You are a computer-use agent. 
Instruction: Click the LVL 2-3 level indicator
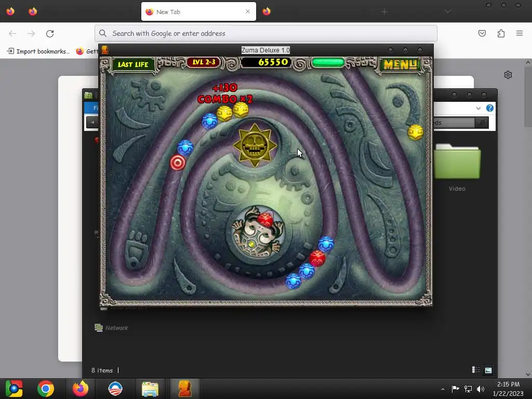(204, 62)
